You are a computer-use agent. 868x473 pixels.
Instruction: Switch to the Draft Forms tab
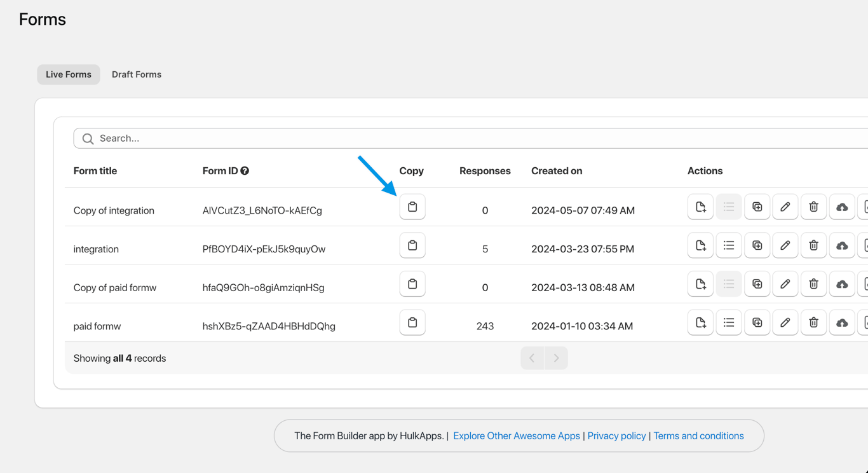point(137,74)
